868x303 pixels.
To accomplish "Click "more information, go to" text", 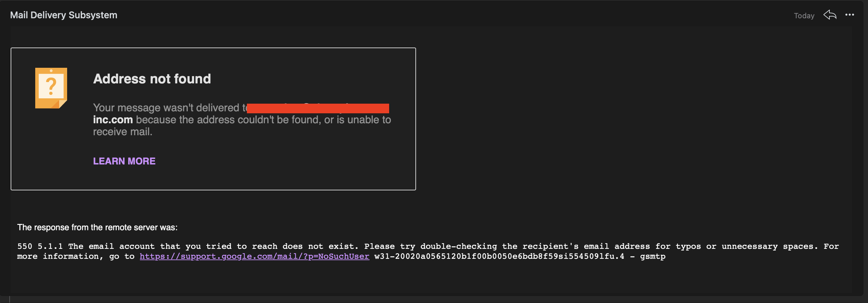I will [76, 256].
